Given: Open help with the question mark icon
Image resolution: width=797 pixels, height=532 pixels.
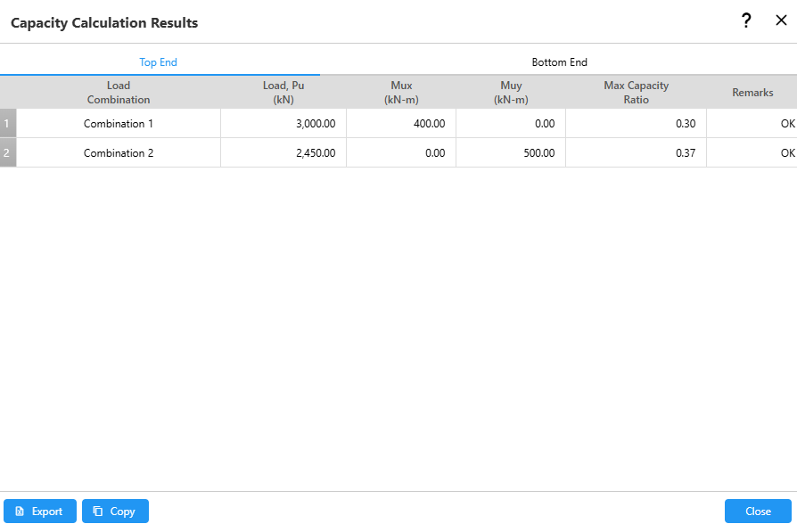Looking at the screenshot, I should click(746, 21).
